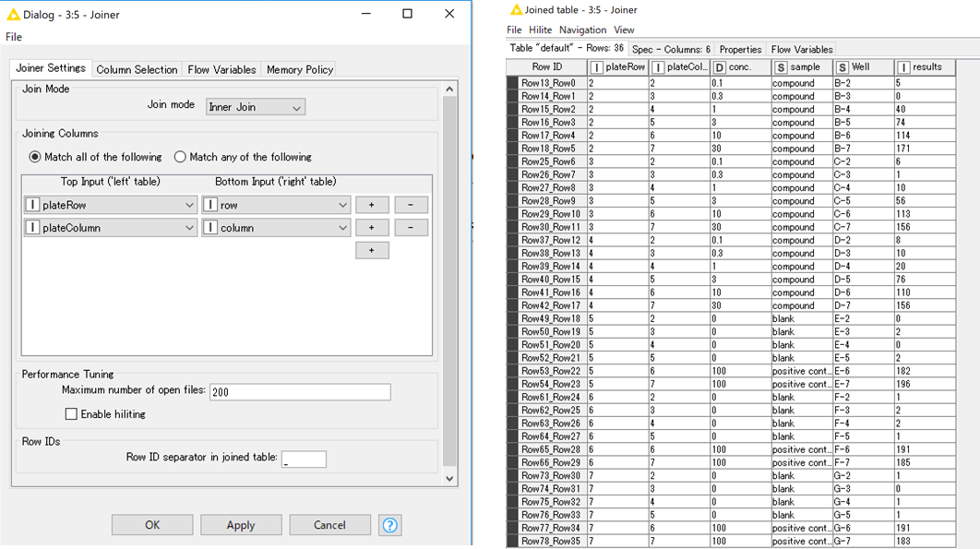Click the double type icon in conc. header
The image size is (980, 549).
tap(720, 67)
